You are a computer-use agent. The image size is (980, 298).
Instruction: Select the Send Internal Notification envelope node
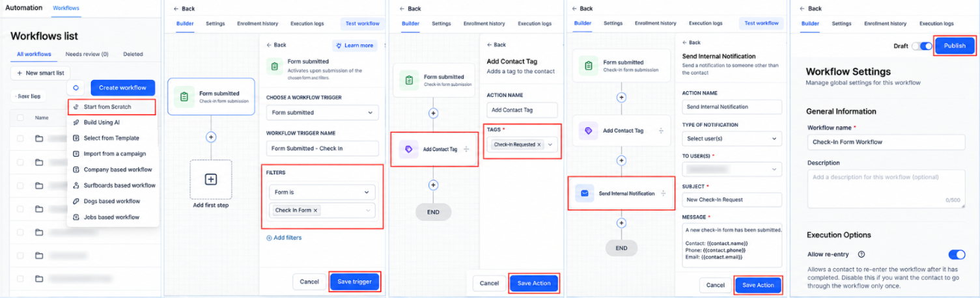621,193
